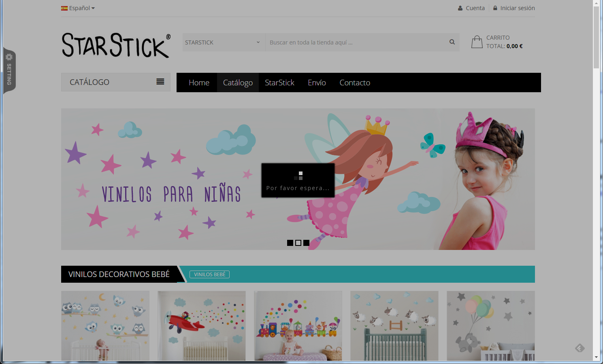603x364 pixels.
Task: Click the Catálogo hamburger menu icon
Action: [160, 82]
